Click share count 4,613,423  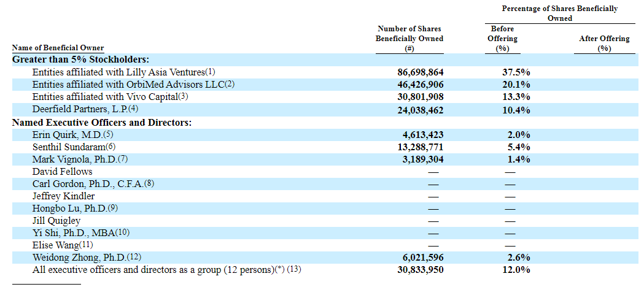tap(423, 136)
